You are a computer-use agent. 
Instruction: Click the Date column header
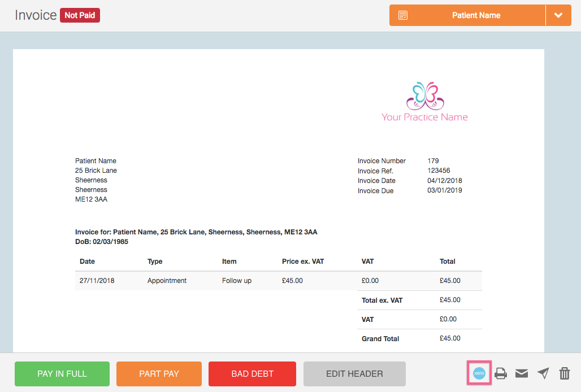88,262
